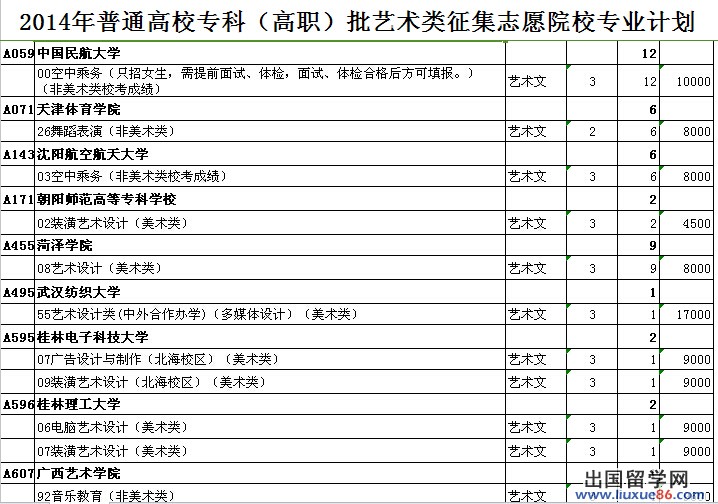Image resolution: width=718 pixels, height=504 pixels.
Task: Click the A059 school code cell
Action: click(x=18, y=53)
